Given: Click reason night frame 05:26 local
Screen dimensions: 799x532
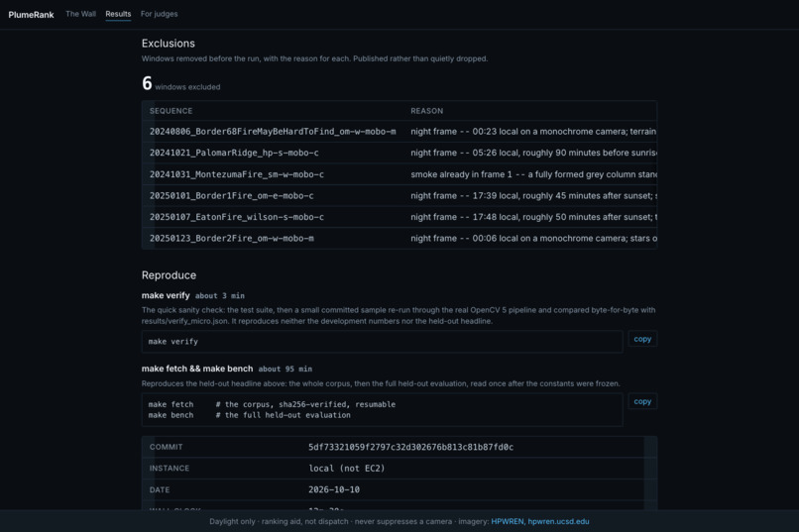Looking at the screenshot, I should tap(533, 153).
